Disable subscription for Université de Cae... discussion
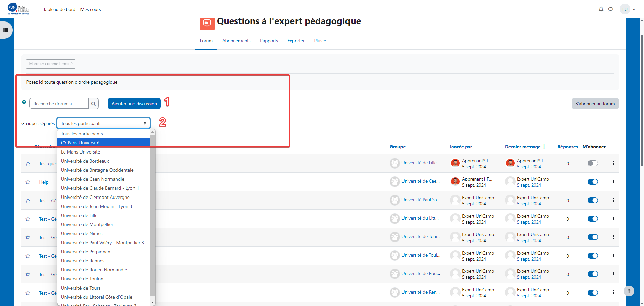Screen dimensions: 644x306 [593, 182]
